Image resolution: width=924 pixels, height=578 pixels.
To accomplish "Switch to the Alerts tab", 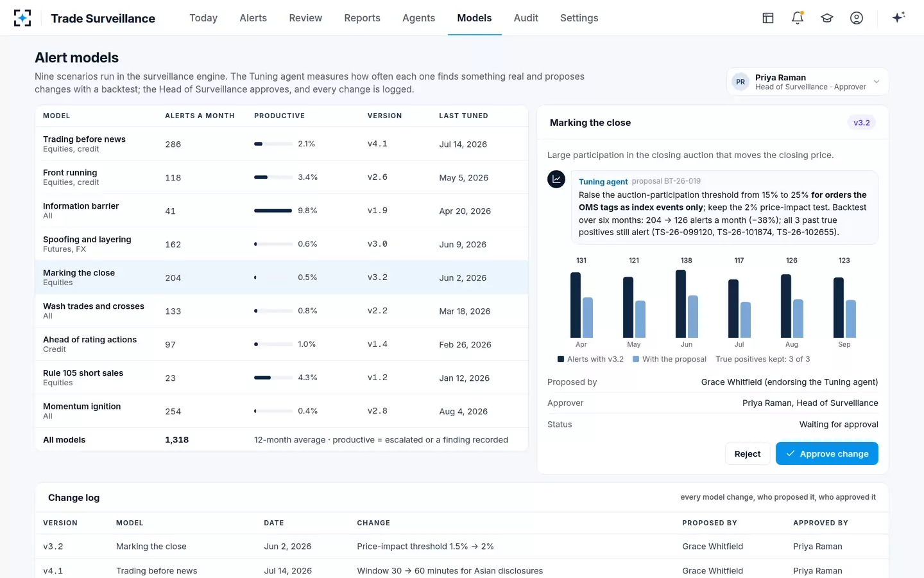I will (x=253, y=18).
